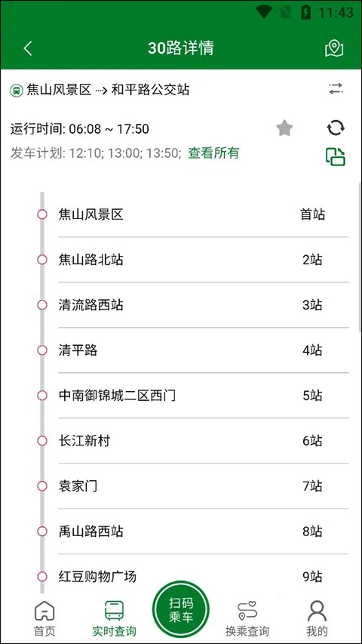The image size is (362, 644).
Task: Swap route direction with arrows icon
Action: [336, 89]
